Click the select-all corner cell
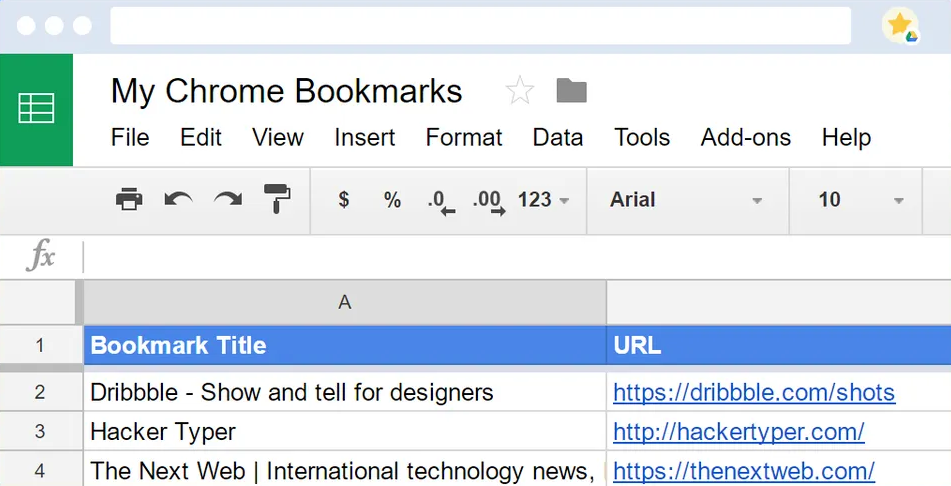 (x=40, y=302)
